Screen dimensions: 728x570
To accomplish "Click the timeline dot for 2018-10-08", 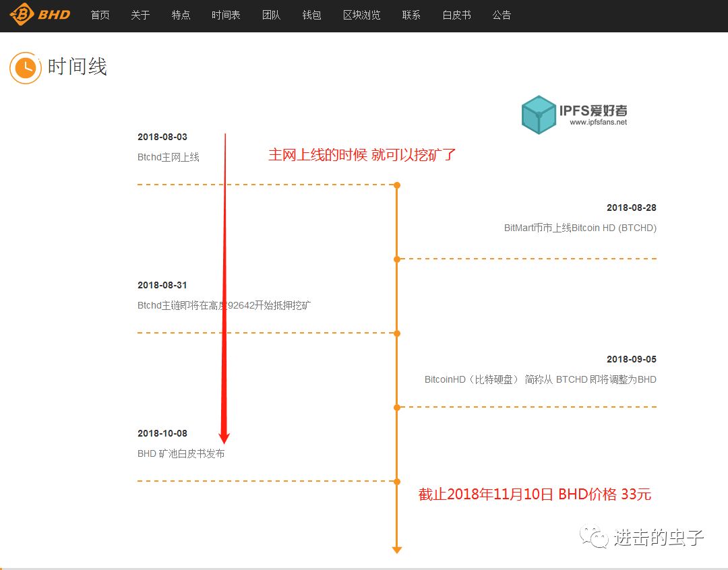I will [397, 481].
